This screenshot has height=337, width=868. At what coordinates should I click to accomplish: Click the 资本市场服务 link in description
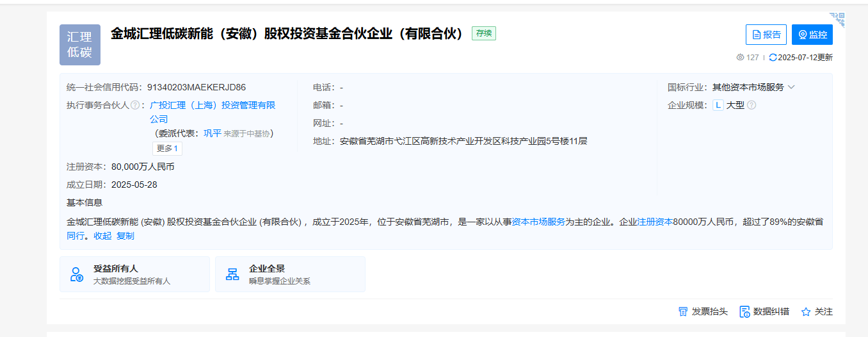click(x=538, y=222)
